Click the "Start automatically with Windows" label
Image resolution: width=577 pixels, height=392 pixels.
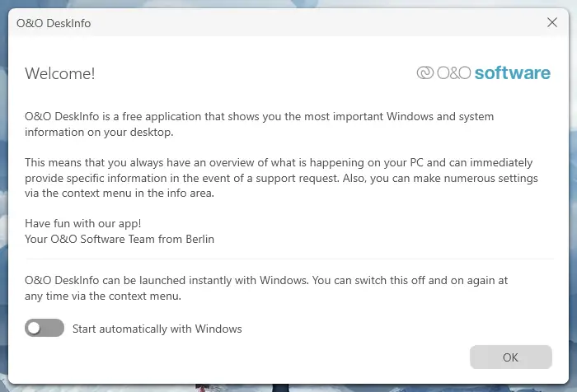point(157,329)
